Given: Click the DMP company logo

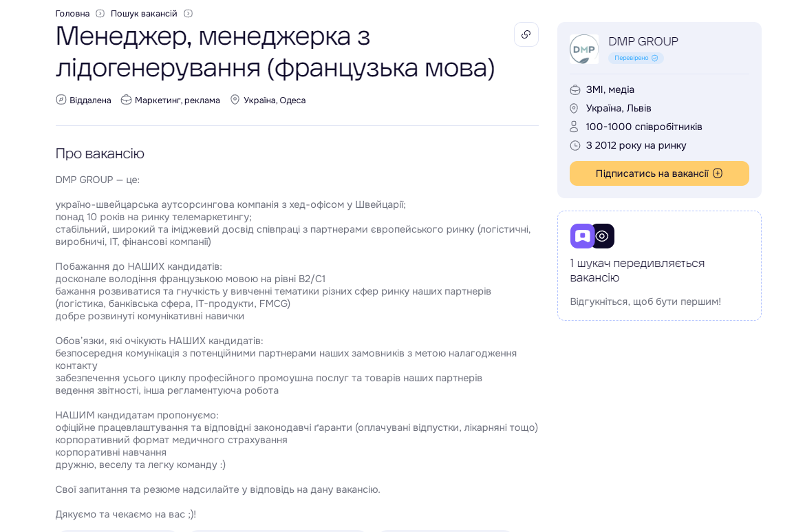Looking at the screenshot, I should pos(584,50).
